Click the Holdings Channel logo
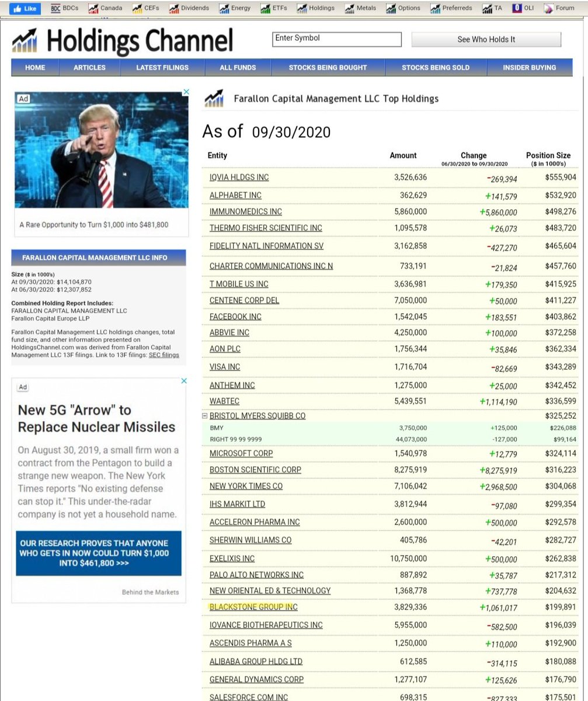 (122, 40)
